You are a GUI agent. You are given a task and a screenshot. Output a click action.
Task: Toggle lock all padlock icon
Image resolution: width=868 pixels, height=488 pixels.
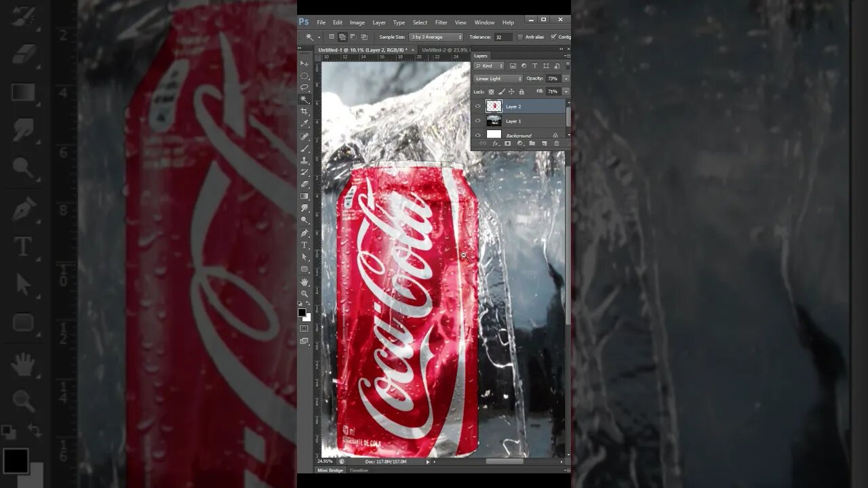pyautogui.click(x=521, y=91)
